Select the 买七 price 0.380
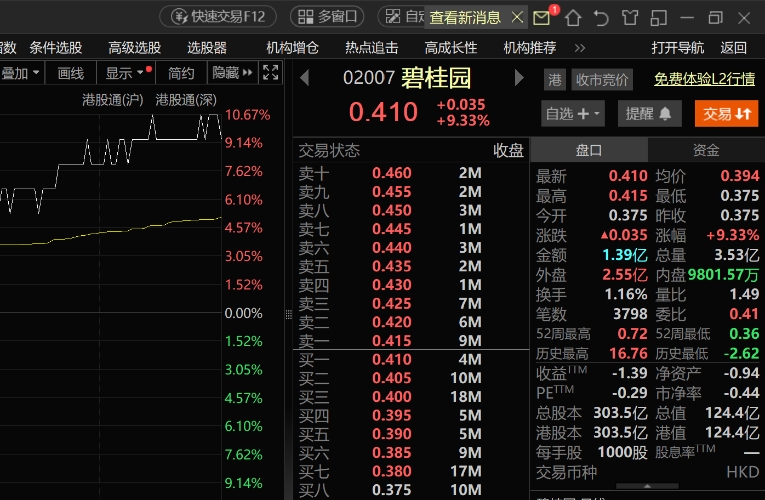 point(392,471)
